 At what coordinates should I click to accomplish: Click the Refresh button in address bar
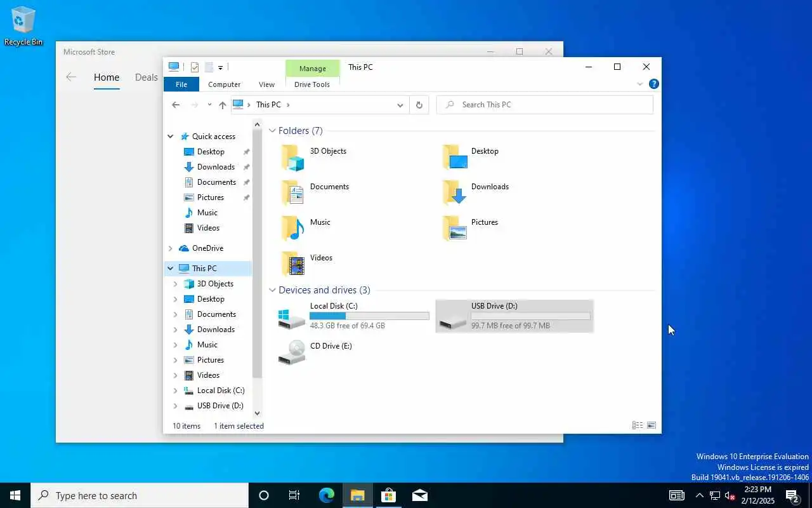tap(419, 105)
